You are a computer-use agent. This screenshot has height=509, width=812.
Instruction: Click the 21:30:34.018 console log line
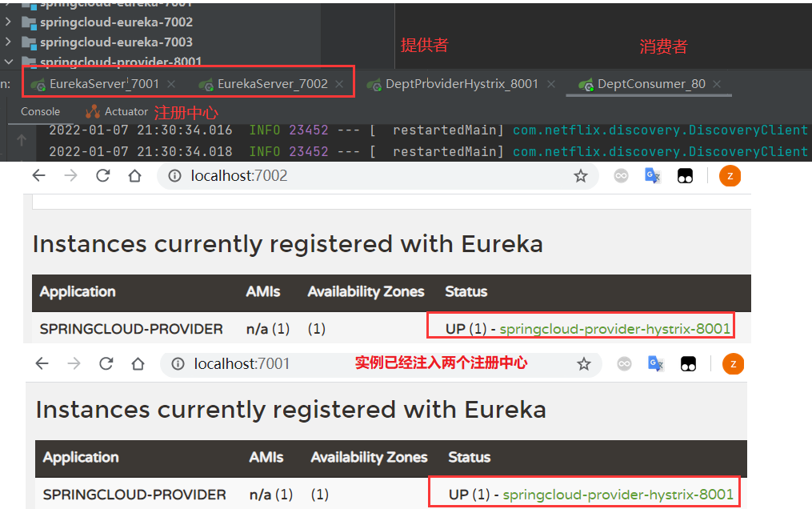pos(428,152)
